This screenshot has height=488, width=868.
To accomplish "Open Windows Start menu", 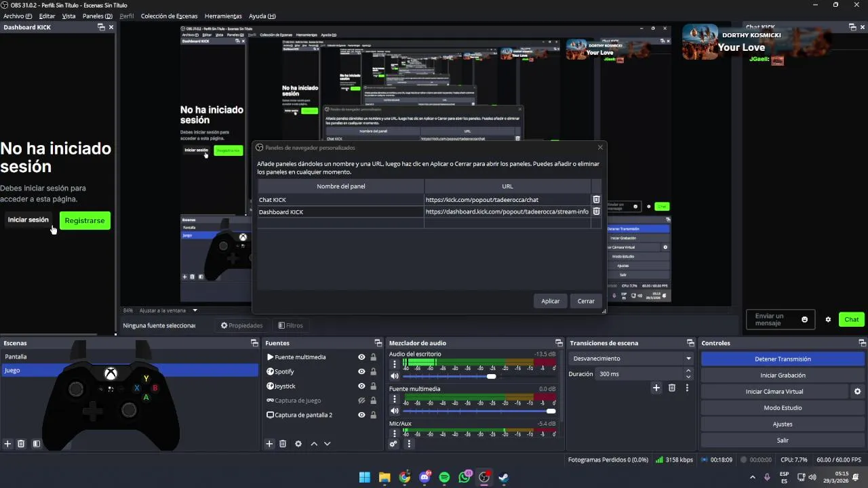I will click(365, 477).
